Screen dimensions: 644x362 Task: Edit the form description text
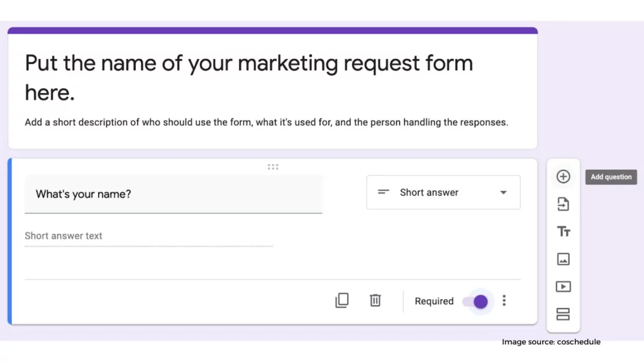[266, 123]
